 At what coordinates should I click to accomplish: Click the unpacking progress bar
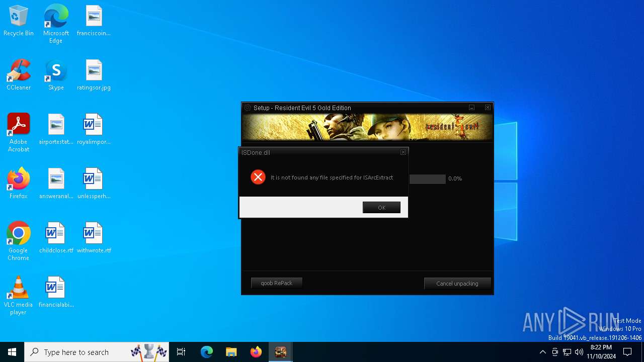click(428, 179)
